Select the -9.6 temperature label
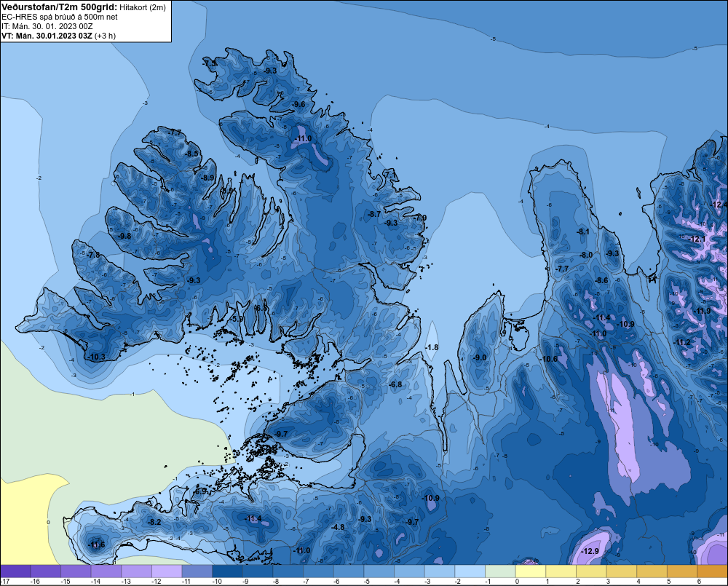 299,104
